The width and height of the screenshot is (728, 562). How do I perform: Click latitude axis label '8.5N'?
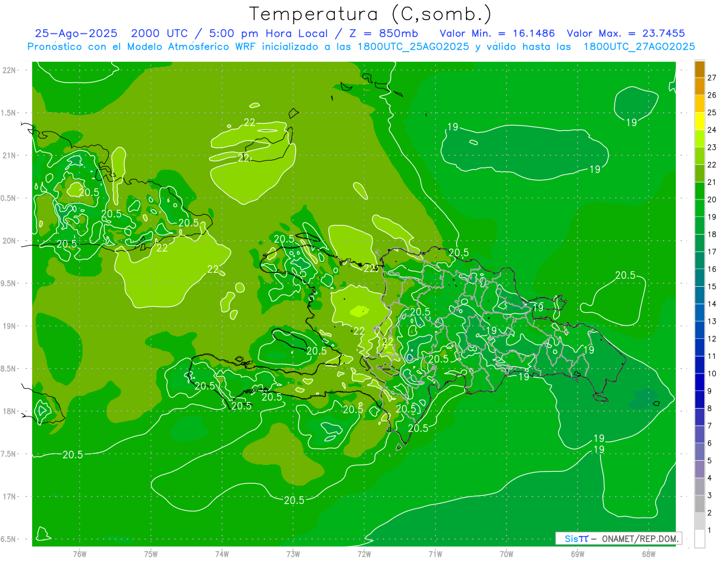click(x=9, y=369)
